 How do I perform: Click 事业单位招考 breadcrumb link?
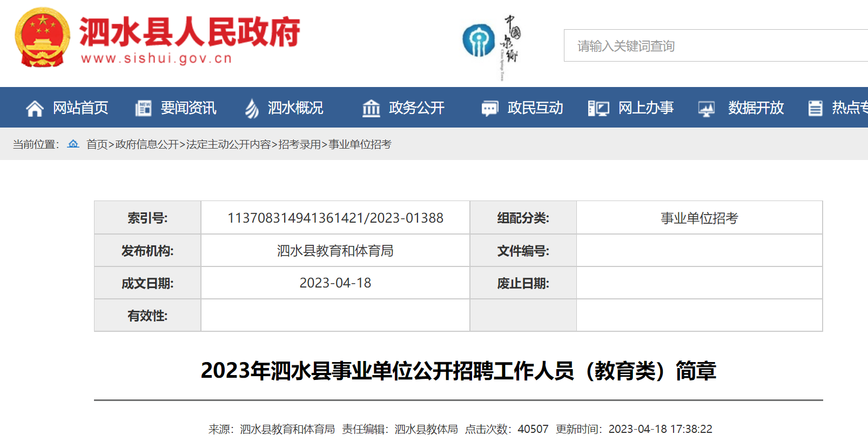(360, 144)
